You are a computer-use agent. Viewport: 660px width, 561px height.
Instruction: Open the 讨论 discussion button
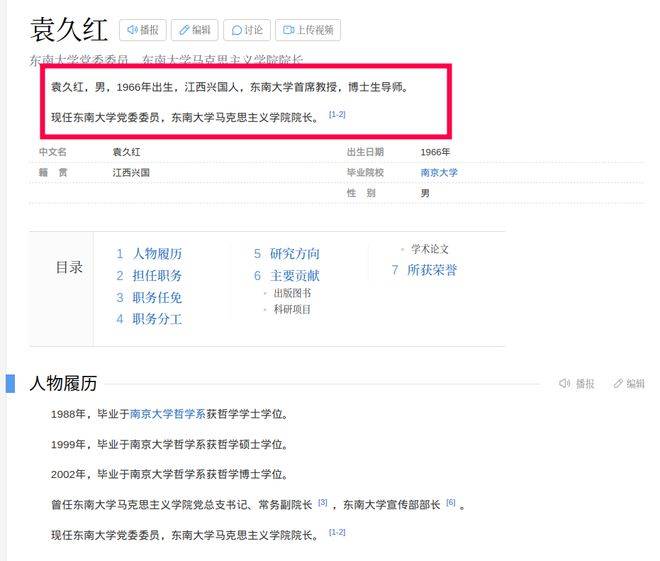(x=247, y=30)
